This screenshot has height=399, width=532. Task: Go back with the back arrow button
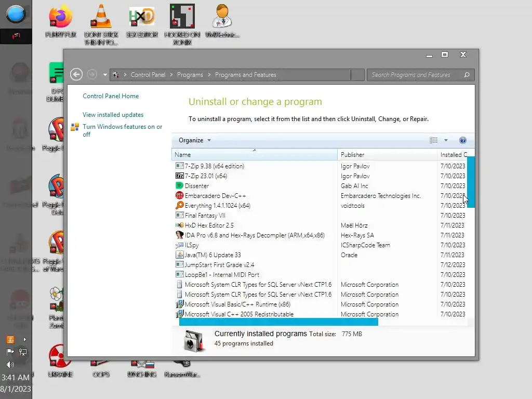(x=76, y=74)
